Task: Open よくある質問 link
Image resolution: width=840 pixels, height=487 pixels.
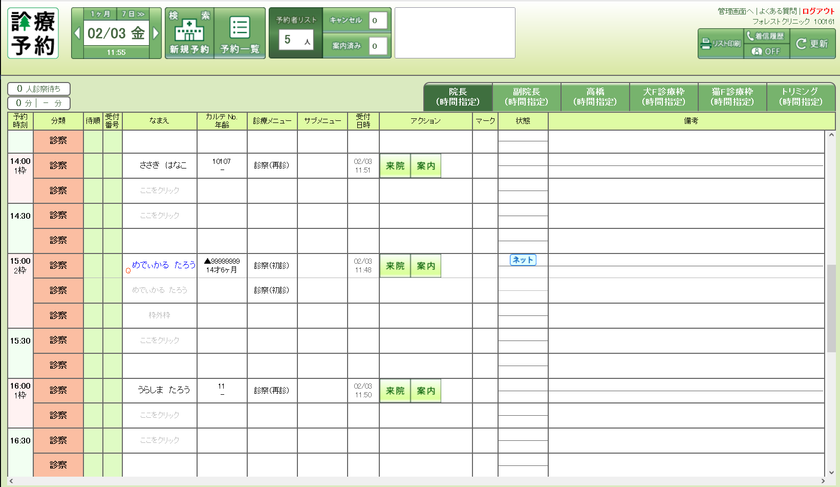Action: (x=777, y=11)
